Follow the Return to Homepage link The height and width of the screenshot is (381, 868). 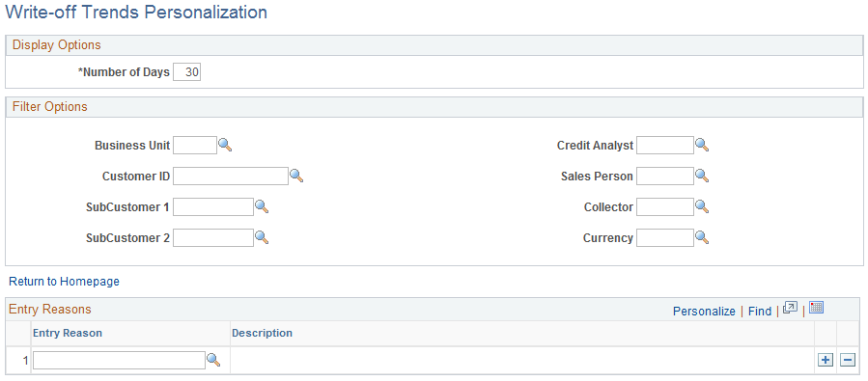click(x=65, y=282)
